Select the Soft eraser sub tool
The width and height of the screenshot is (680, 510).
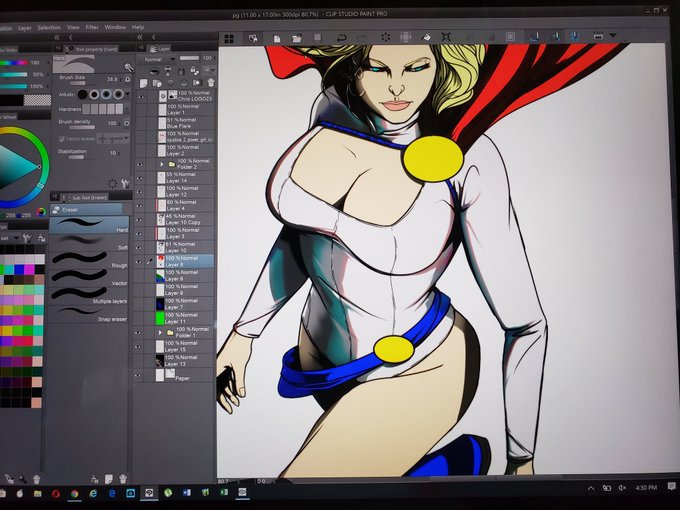click(x=89, y=243)
